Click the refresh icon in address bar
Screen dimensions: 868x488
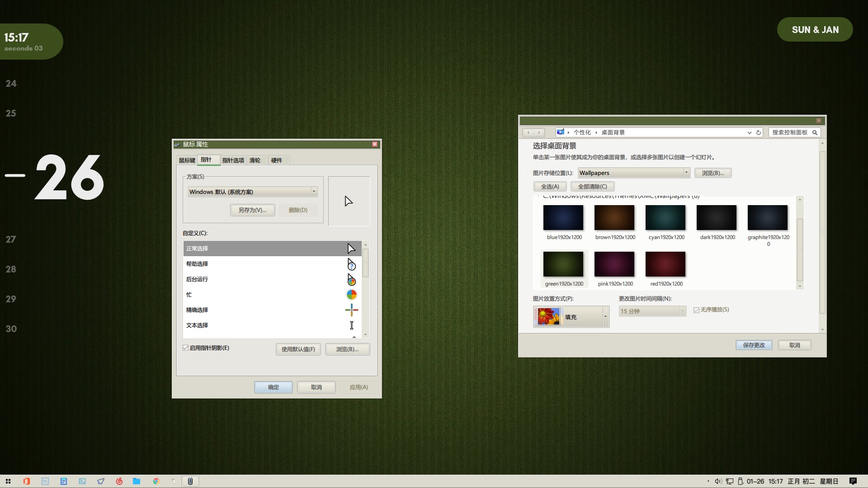[759, 132]
